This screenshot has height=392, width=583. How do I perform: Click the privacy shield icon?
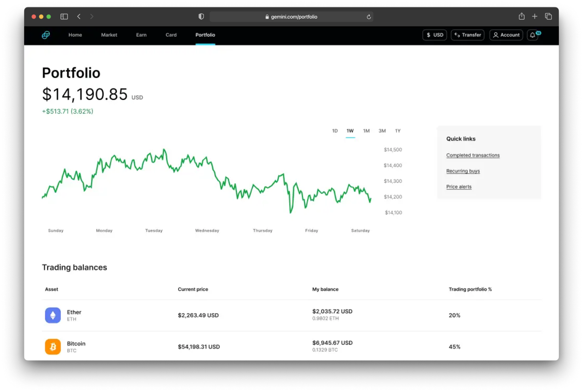click(201, 17)
